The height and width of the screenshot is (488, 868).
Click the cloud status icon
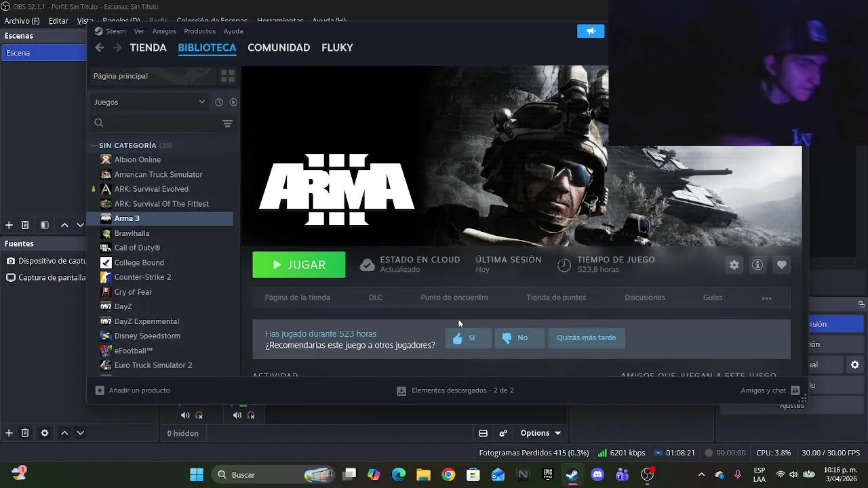367,265
